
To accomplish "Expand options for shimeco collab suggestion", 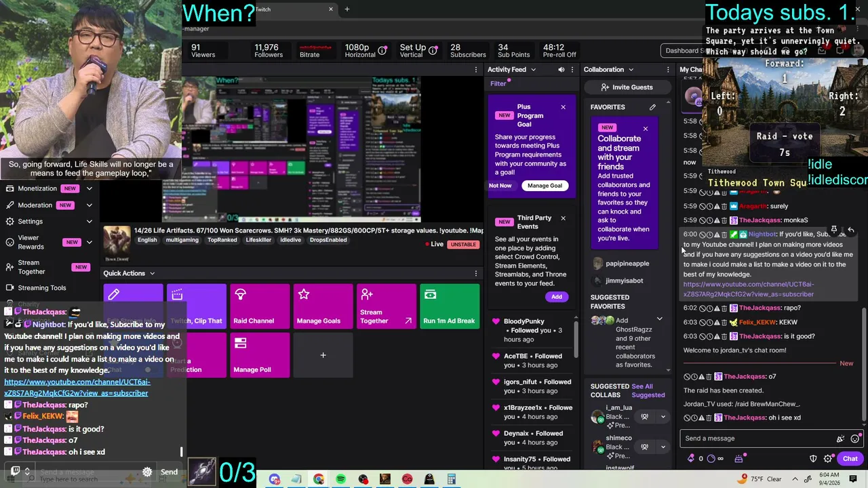I will [663, 447].
